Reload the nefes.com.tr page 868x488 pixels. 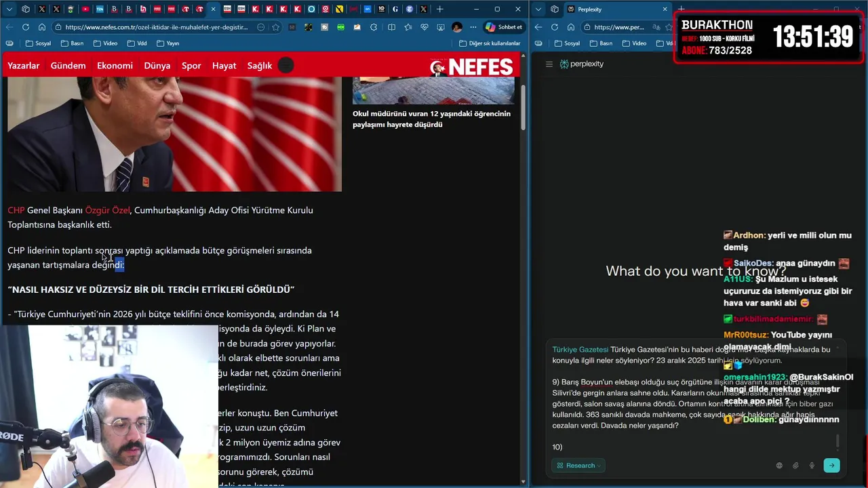tap(26, 27)
